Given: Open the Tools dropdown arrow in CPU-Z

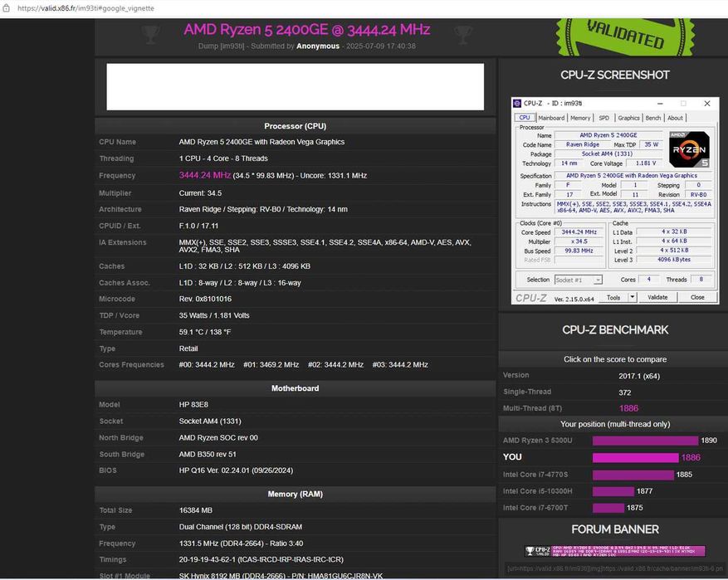Looking at the screenshot, I should point(632,297).
